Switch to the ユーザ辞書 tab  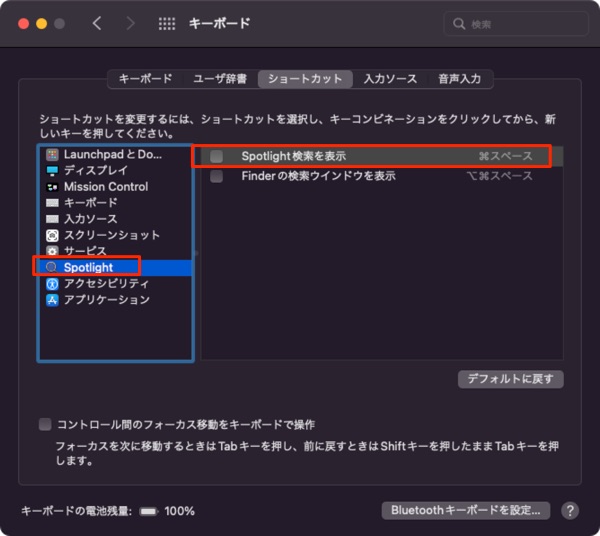(220, 79)
